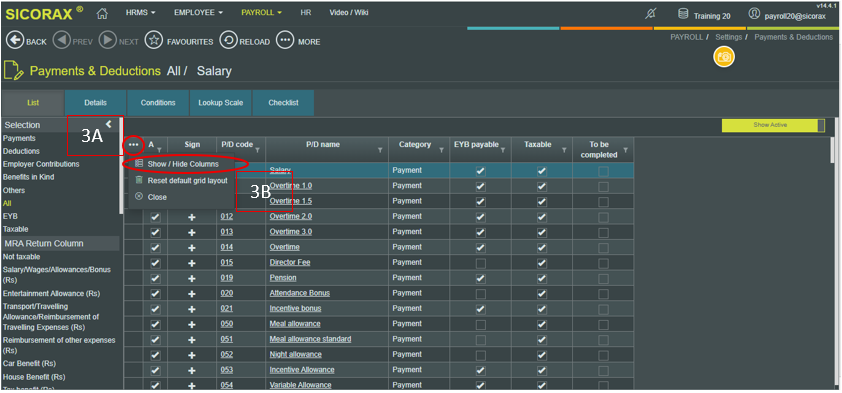842x393 pixels.
Task: Filter the P/D name column
Action: [380, 151]
